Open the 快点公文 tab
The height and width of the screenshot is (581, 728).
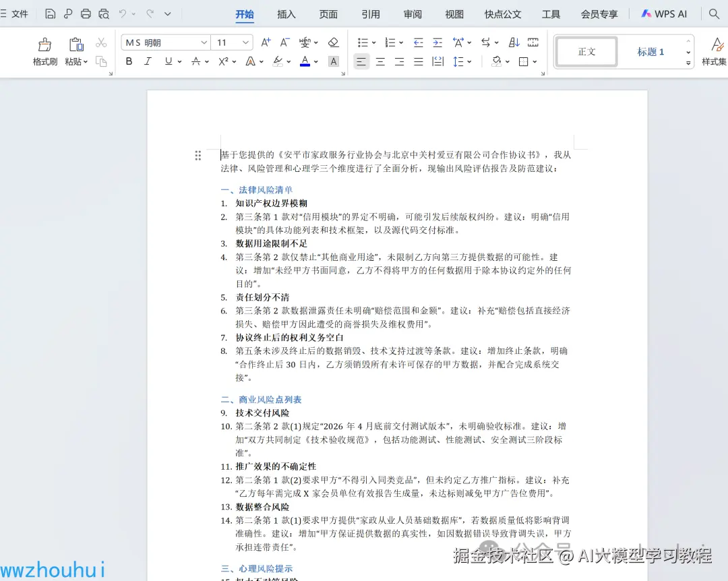point(503,14)
